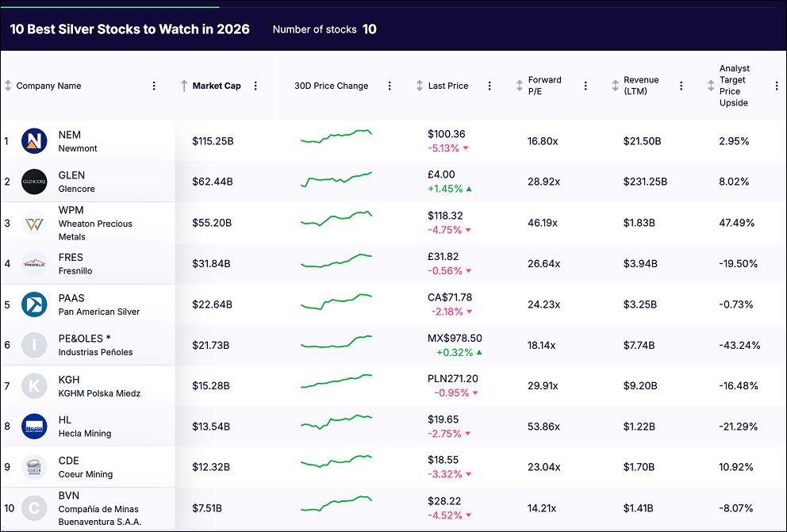
Task: Open the KGH ticker link
Action: point(68,380)
